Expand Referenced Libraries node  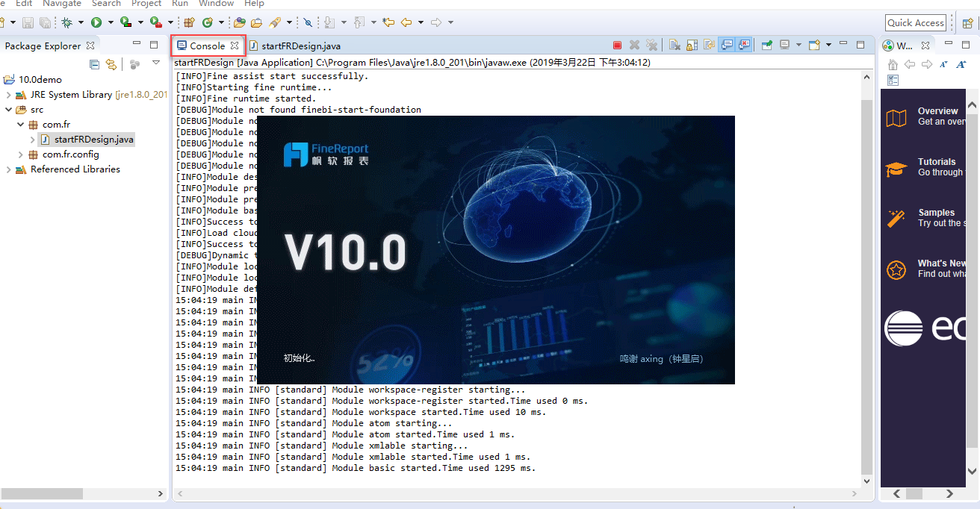9,169
